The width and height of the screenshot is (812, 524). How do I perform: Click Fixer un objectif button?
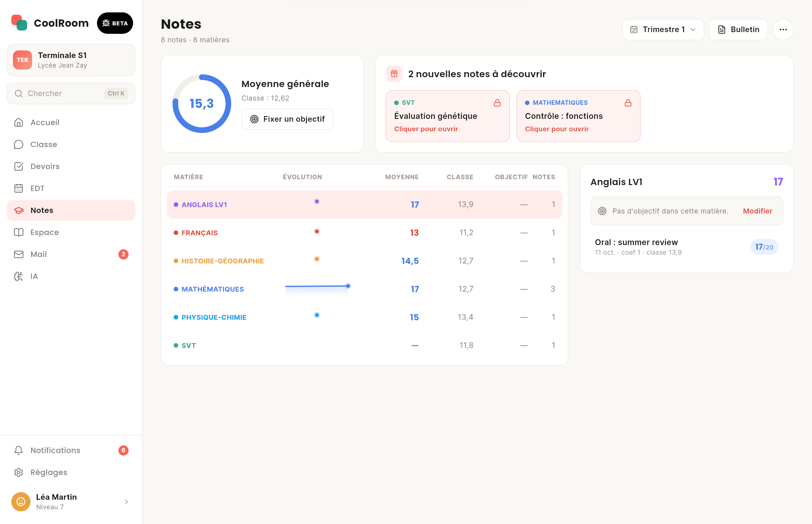287,119
